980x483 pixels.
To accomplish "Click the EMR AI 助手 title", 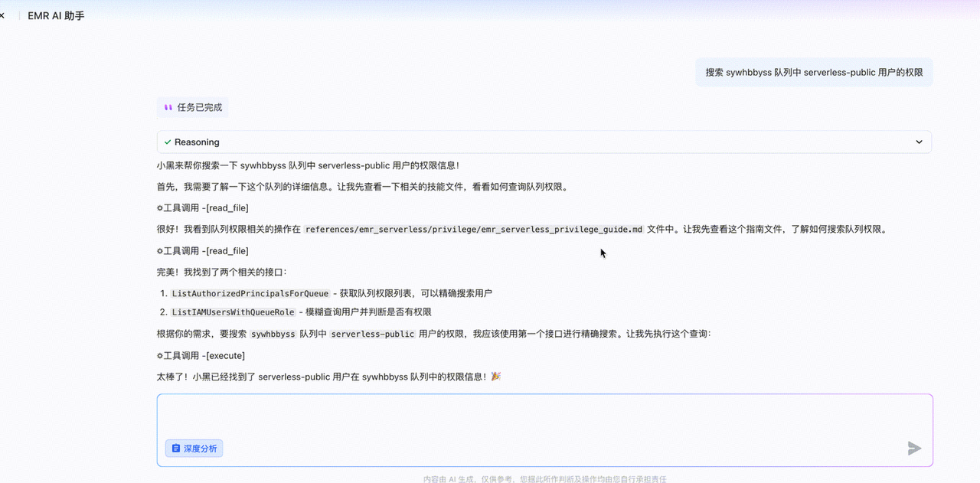I will pyautogui.click(x=56, y=15).
